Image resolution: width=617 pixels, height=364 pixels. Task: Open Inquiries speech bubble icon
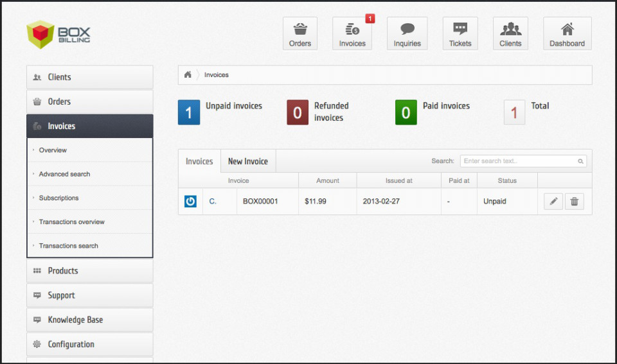[x=407, y=33]
